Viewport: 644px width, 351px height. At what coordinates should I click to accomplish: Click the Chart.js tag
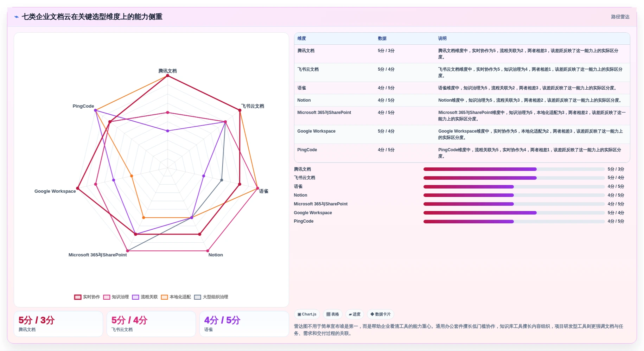[x=307, y=314]
